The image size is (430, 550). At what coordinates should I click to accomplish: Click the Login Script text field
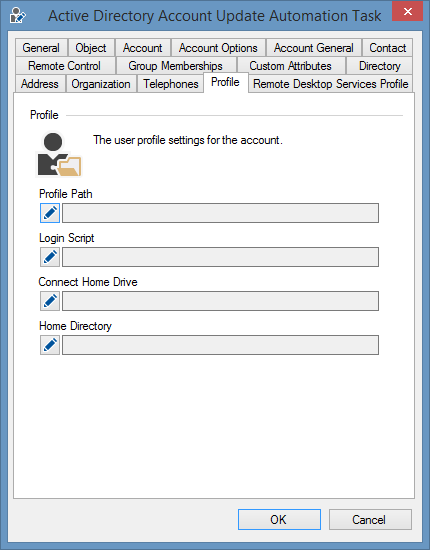220,257
